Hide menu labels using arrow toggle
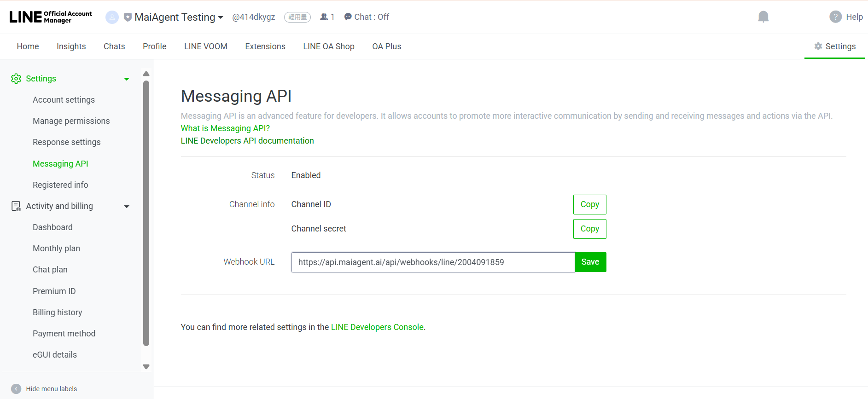Viewport: 868px width, 399px height. tap(16, 389)
